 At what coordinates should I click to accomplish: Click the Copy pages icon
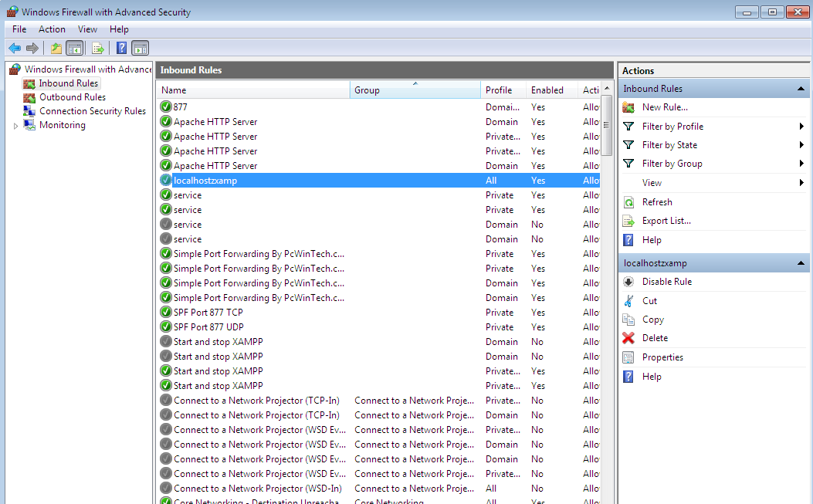pyautogui.click(x=628, y=320)
